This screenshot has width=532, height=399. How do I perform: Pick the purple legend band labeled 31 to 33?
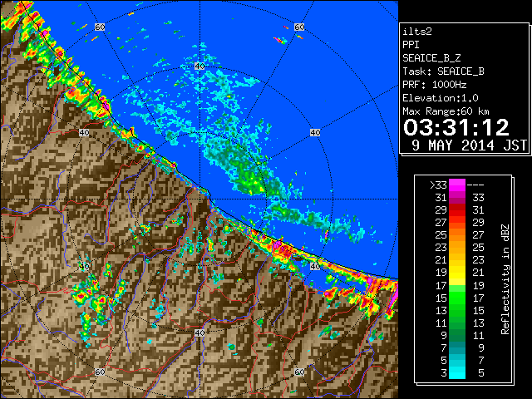tap(457, 198)
